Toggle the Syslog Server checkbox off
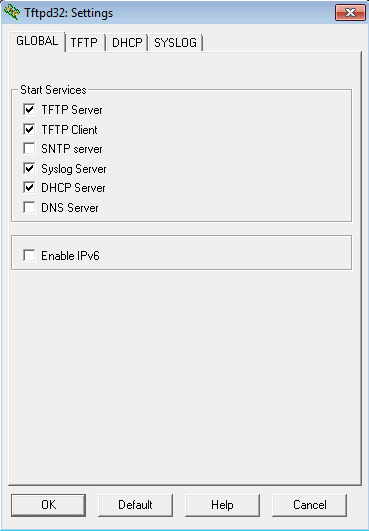Screen dimensions: 369x531 pyautogui.click(x=29, y=168)
